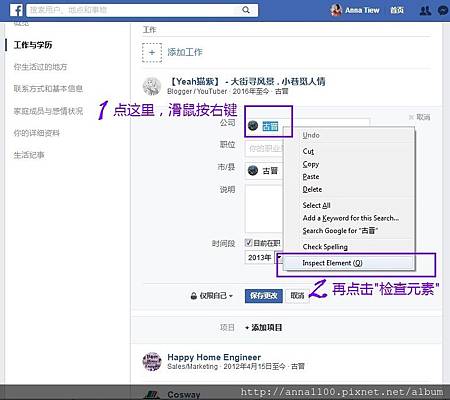Click the 说明 description text area
This screenshot has height=400, width=450.
(264, 209)
